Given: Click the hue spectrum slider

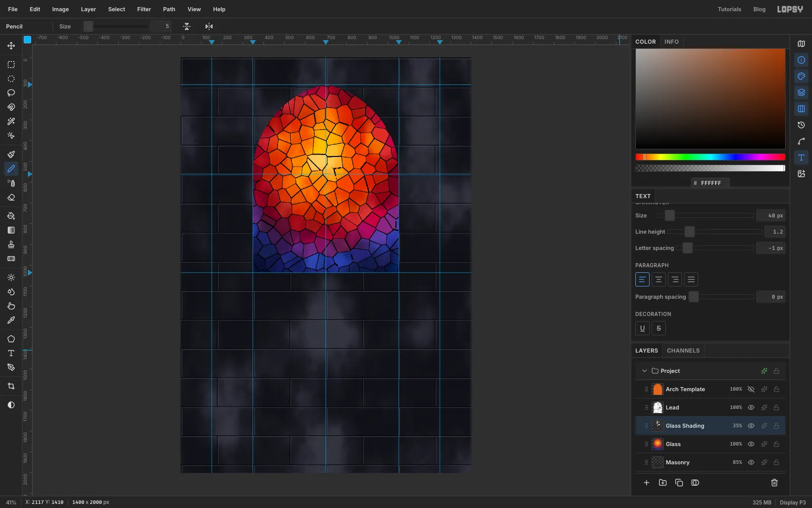Looking at the screenshot, I should pos(710,157).
